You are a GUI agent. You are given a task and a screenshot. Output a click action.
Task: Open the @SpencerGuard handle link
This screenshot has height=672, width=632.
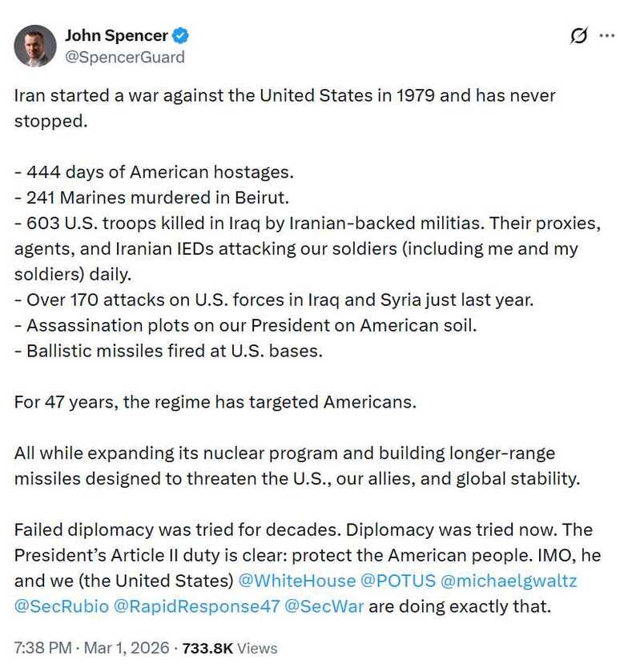pos(124,57)
